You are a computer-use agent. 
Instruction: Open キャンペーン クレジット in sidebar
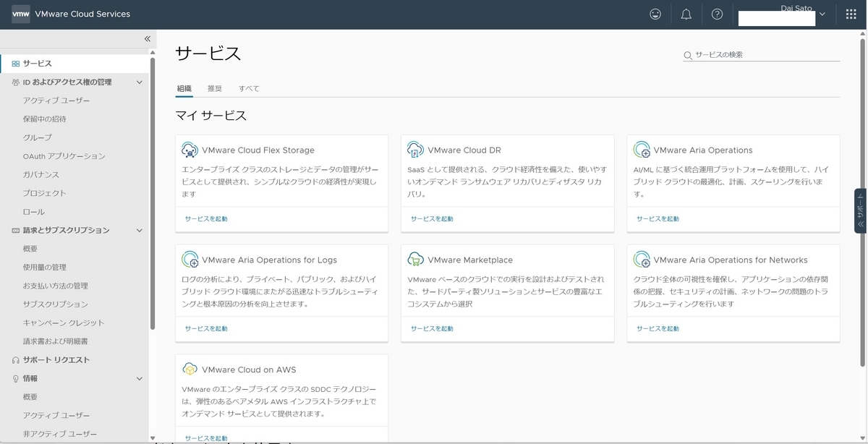click(64, 323)
